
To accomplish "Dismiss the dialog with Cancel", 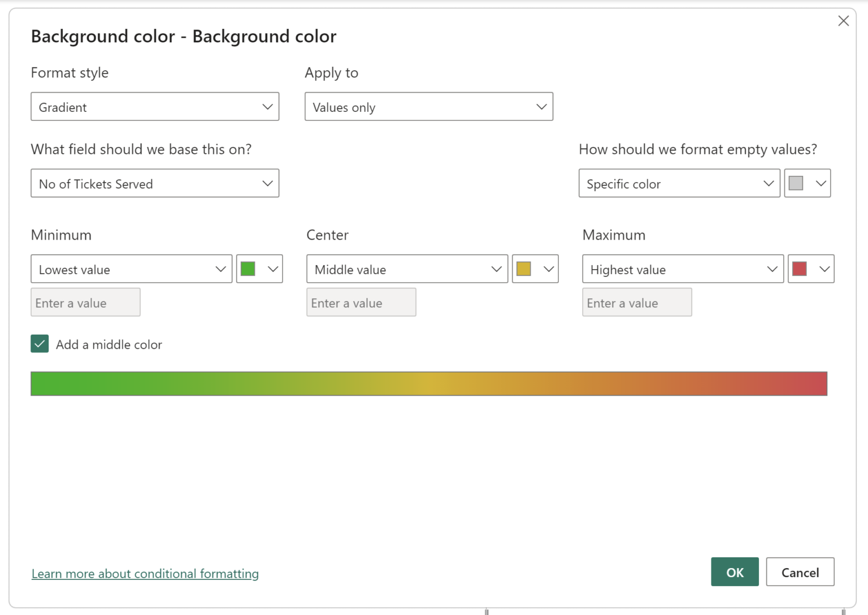I will (x=800, y=572).
